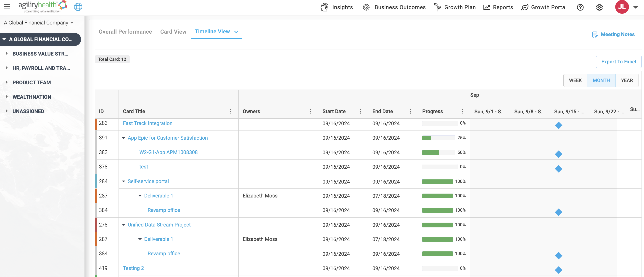Open Start Date column options menu

coord(360,111)
